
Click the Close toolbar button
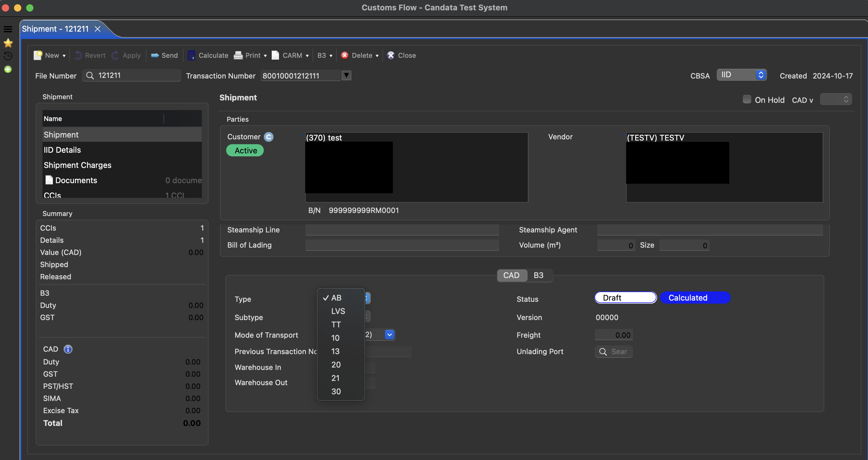point(401,55)
